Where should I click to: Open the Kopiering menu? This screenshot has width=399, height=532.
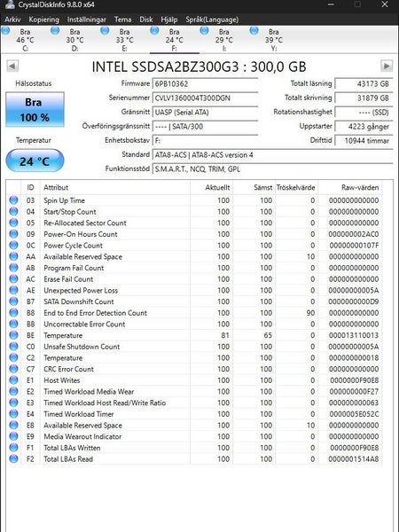(43, 20)
